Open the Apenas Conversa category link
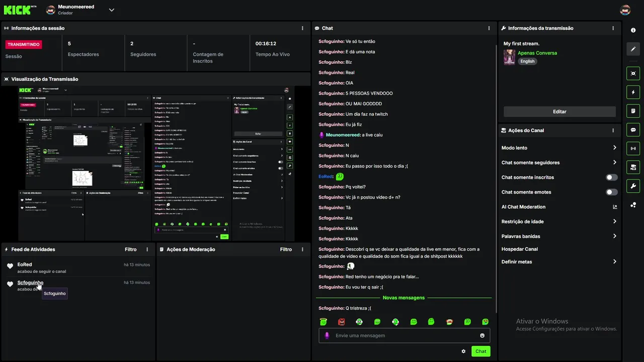The height and width of the screenshot is (362, 644). pyautogui.click(x=537, y=53)
